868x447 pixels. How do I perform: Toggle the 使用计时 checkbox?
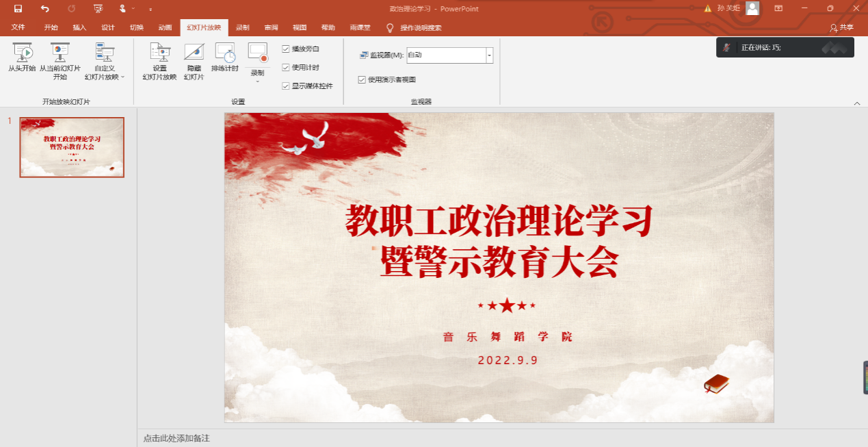286,67
